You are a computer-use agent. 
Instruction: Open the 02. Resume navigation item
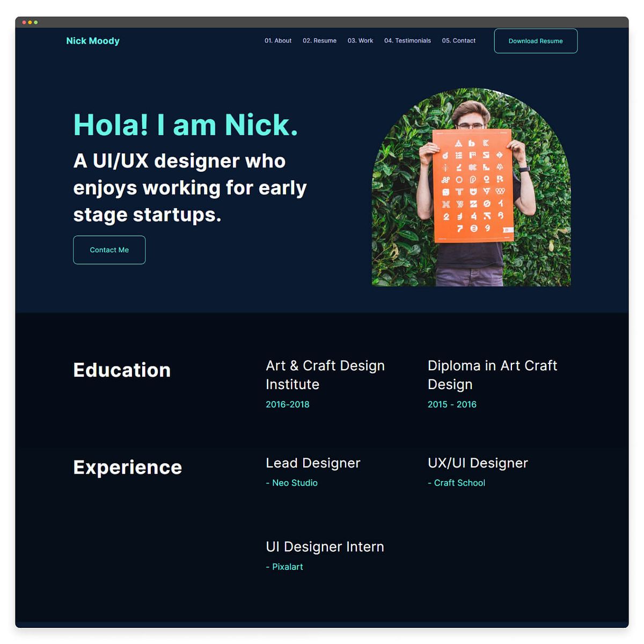(320, 40)
